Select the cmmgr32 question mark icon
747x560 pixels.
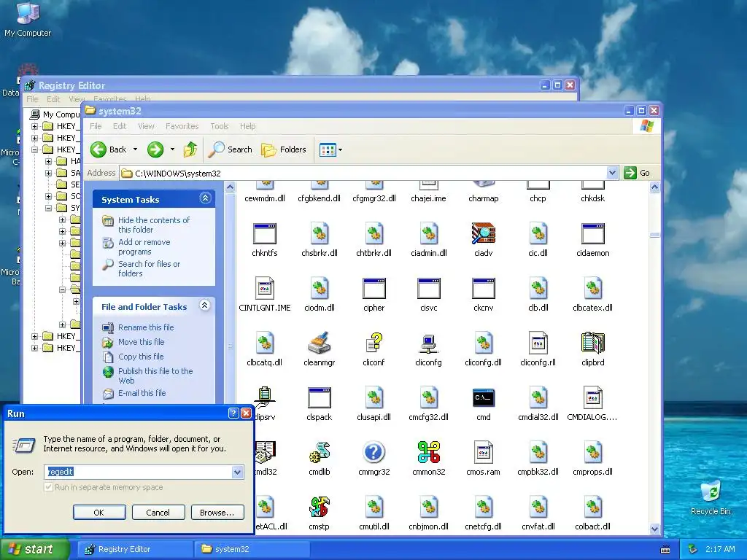tap(374, 452)
